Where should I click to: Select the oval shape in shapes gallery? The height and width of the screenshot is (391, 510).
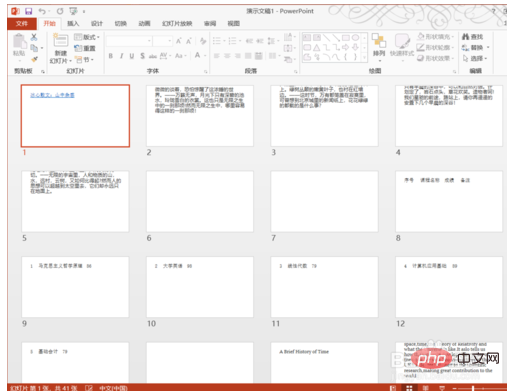click(355, 37)
